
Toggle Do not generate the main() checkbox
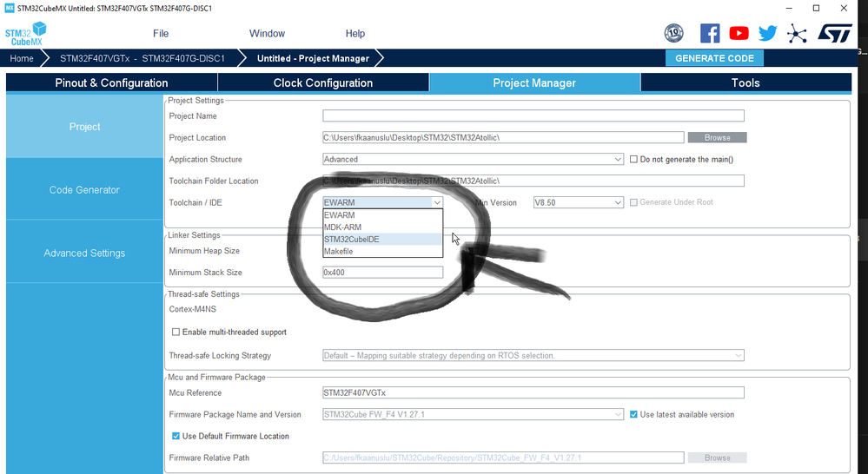[633, 159]
